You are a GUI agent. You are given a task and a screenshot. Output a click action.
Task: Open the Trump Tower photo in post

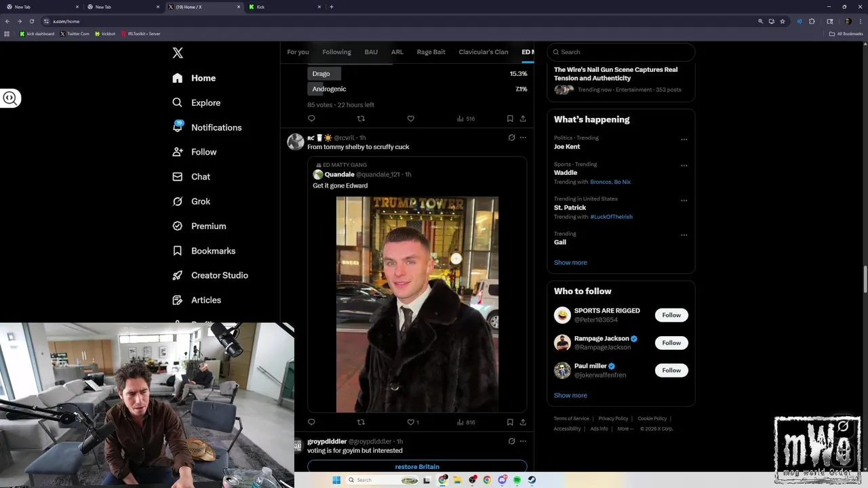pyautogui.click(x=417, y=304)
